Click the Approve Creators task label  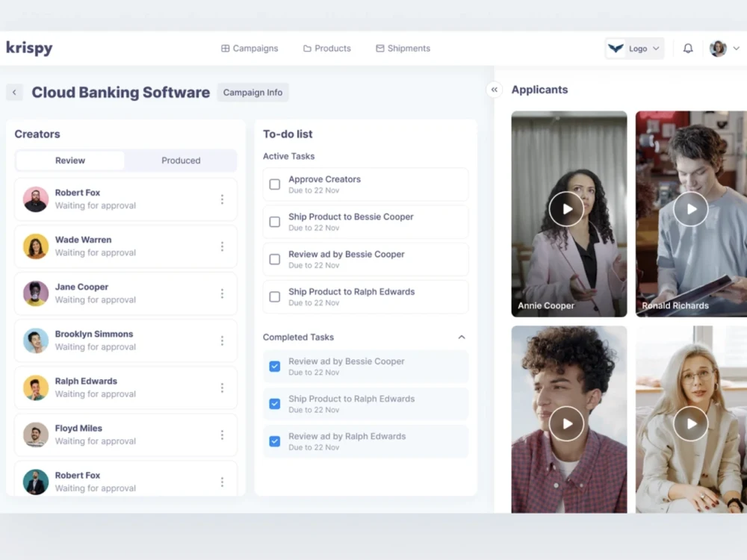pos(324,179)
